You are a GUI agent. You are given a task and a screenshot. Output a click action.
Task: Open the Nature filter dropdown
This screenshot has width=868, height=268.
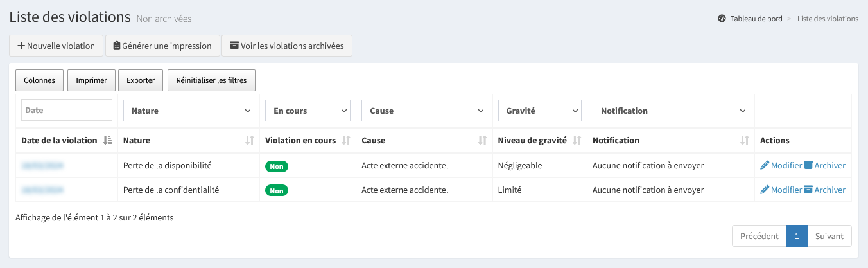[189, 111]
